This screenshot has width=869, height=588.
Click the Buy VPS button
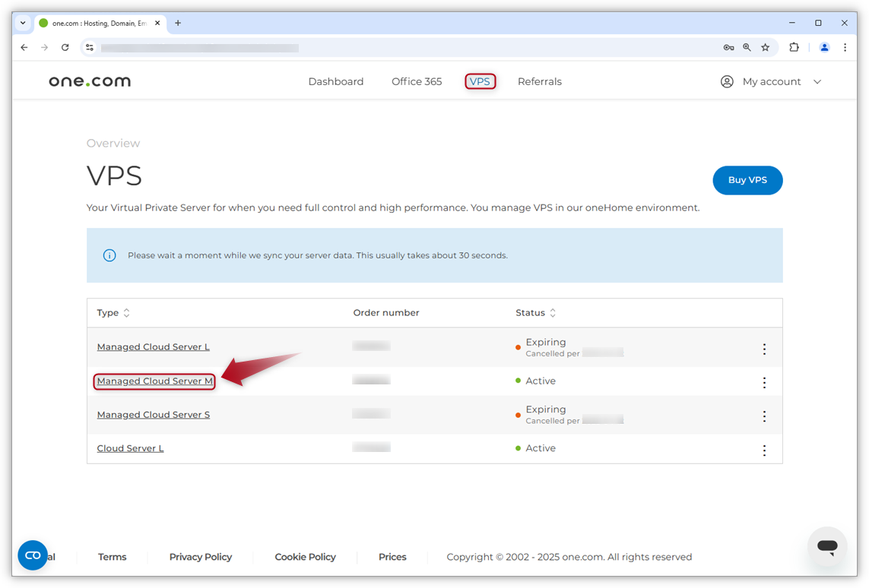[x=747, y=180]
